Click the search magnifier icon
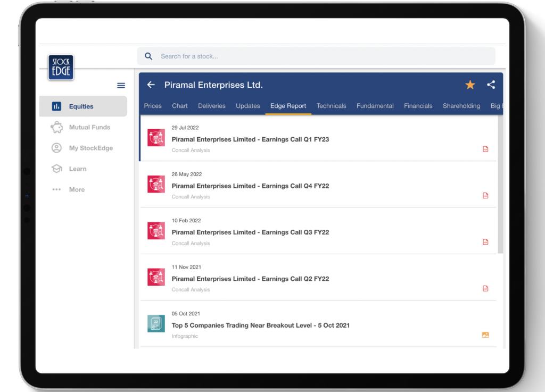Screen dimensions: 545x392 [x=148, y=56]
